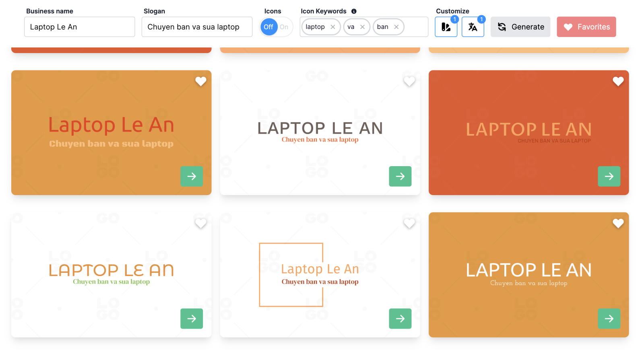
Task: Select the orange 'Laptop Le An' logo preview
Action: point(111,133)
